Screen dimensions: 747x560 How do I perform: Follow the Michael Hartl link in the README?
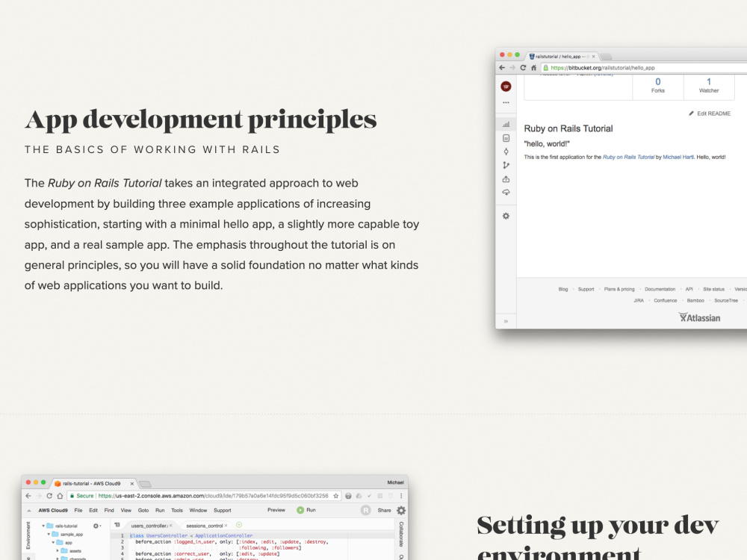(x=678, y=157)
